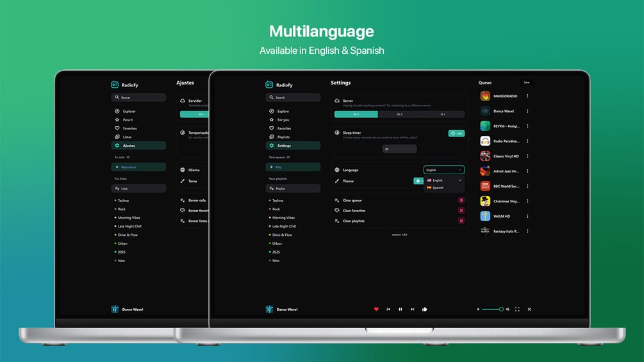Screen dimensions: 644x362
Task: Close the player with X icon
Action: coord(529,309)
